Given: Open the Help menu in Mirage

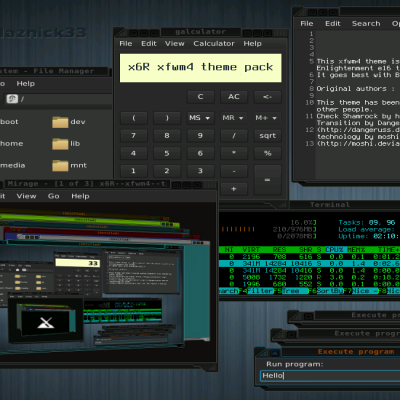Looking at the screenshot, I should click(80, 196).
